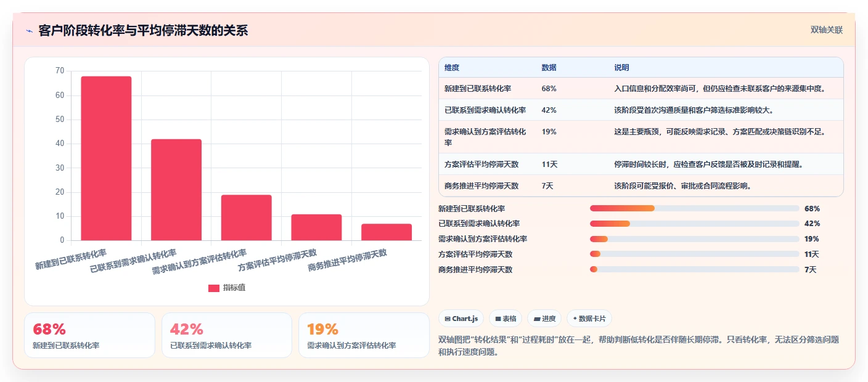Click the 19% value beside the progress bar
The image size is (868, 382).
click(x=812, y=239)
